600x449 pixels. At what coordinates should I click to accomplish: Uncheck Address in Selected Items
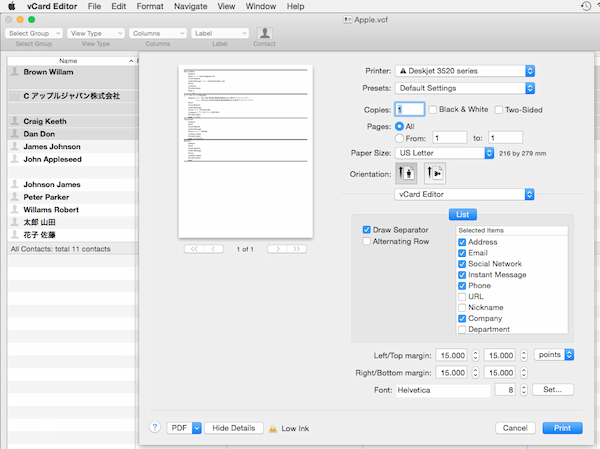click(462, 242)
